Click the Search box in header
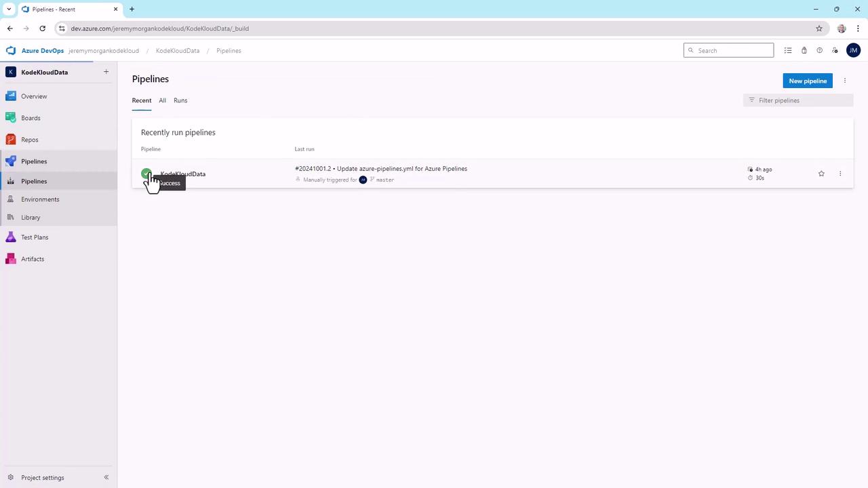This screenshot has height=488, width=868. [x=728, y=50]
